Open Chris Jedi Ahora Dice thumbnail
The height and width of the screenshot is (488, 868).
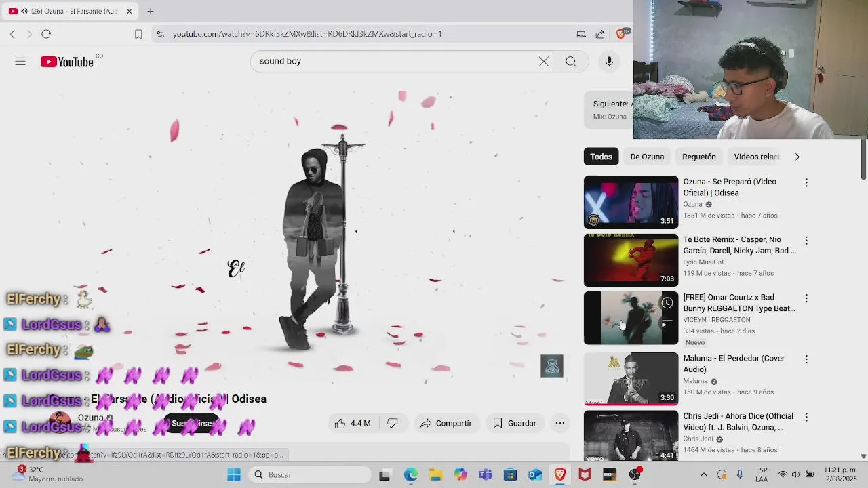tap(631, 436)
